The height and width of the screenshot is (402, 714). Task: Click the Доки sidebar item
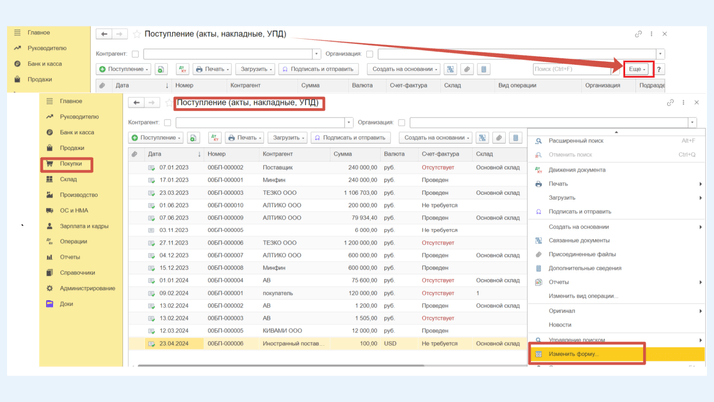pos(66,304)
